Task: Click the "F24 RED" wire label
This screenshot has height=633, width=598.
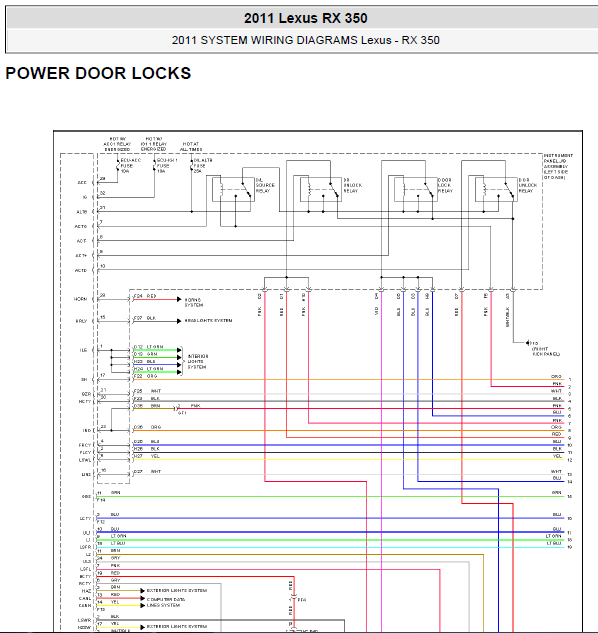Action: point(145,296)
